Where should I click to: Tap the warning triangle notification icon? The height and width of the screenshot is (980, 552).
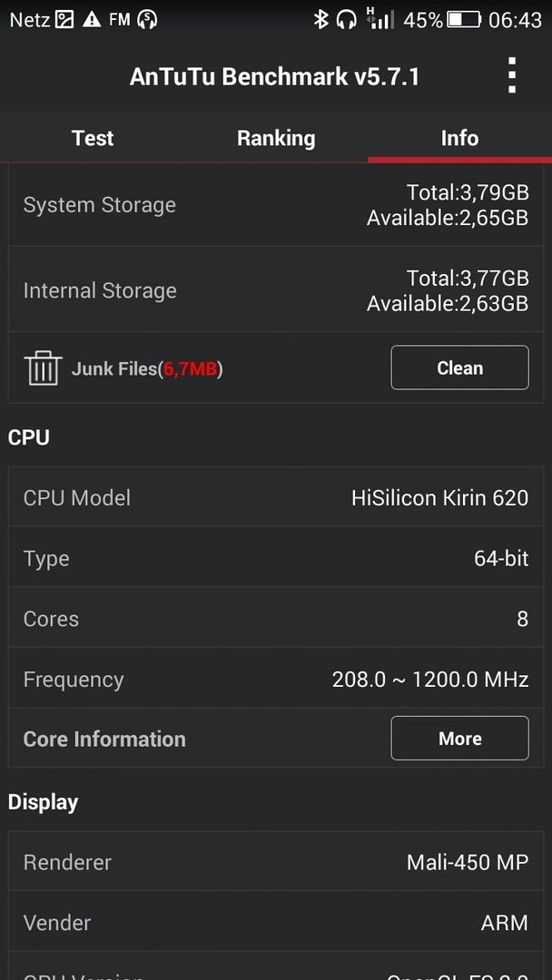pyautogui.click(x=92, y=20)
